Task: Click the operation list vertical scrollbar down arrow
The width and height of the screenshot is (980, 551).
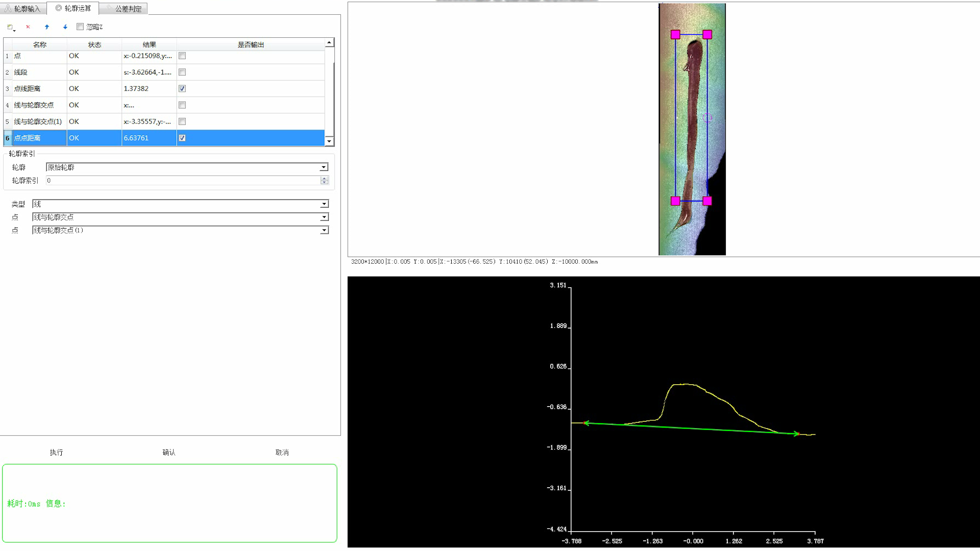Action: click(329, 141)
